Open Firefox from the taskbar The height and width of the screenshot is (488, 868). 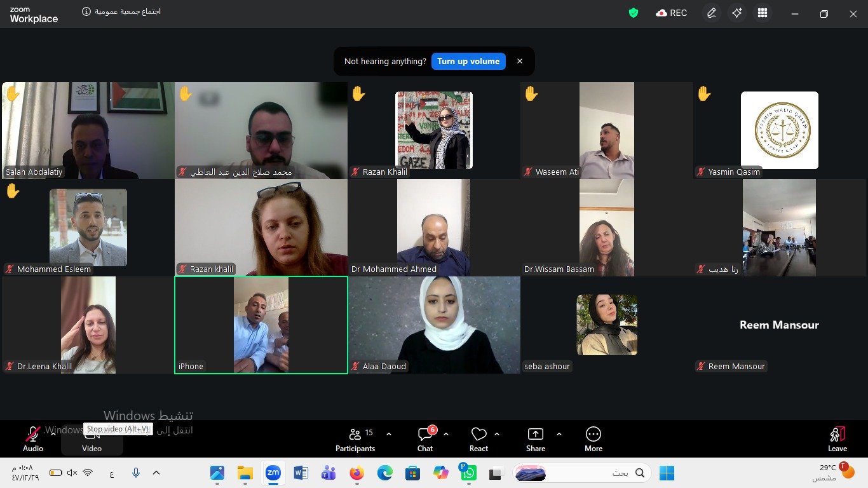click(356, 473)
